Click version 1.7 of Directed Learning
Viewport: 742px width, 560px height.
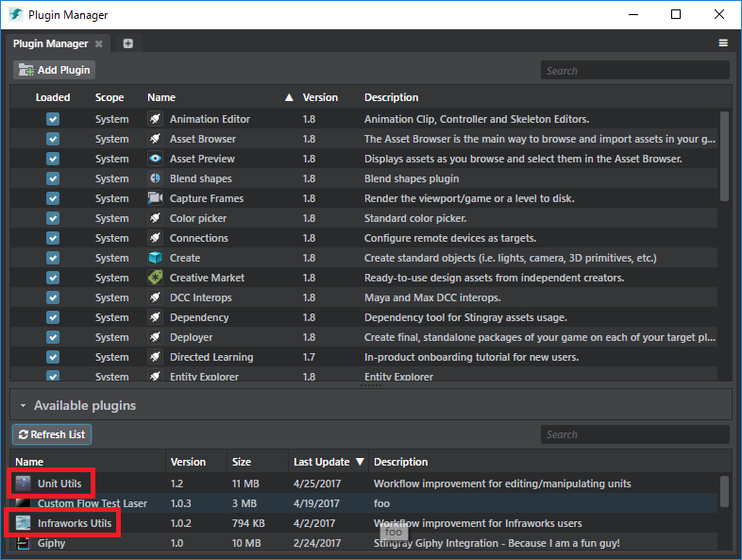pos(309,357)
